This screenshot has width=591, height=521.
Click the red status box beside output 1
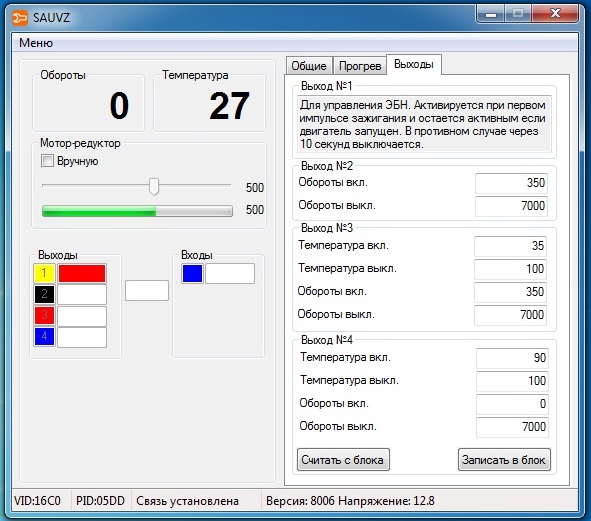82,273
